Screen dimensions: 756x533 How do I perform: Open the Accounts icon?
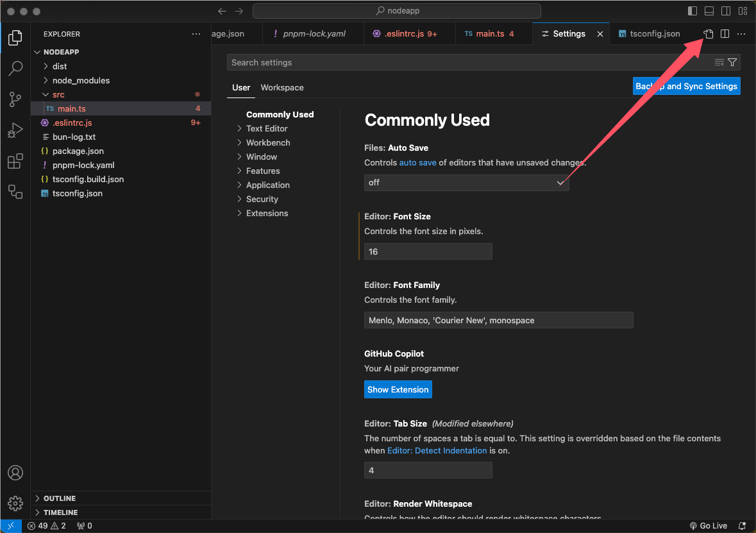coord(15,473)
